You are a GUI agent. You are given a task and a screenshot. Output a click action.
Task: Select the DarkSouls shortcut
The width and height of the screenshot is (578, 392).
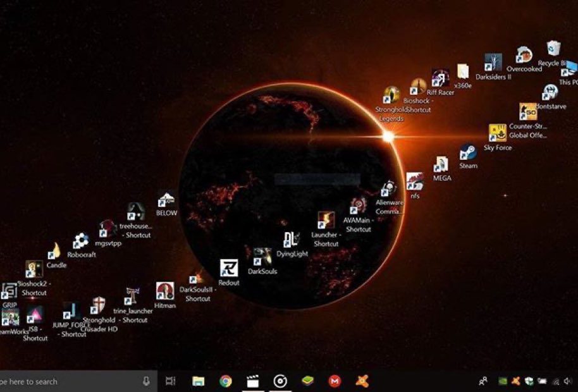click(x=262, y=257)
